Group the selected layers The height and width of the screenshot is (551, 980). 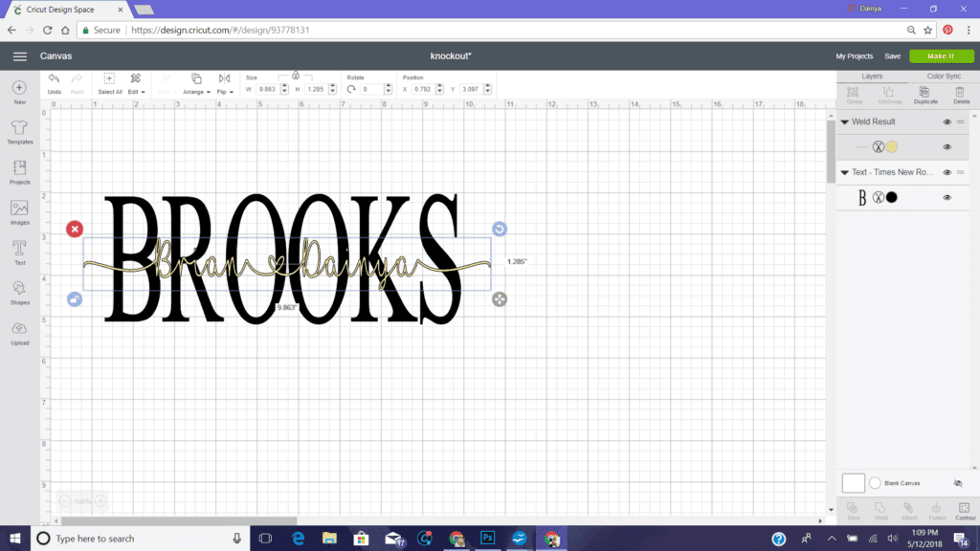coord(853,95)
